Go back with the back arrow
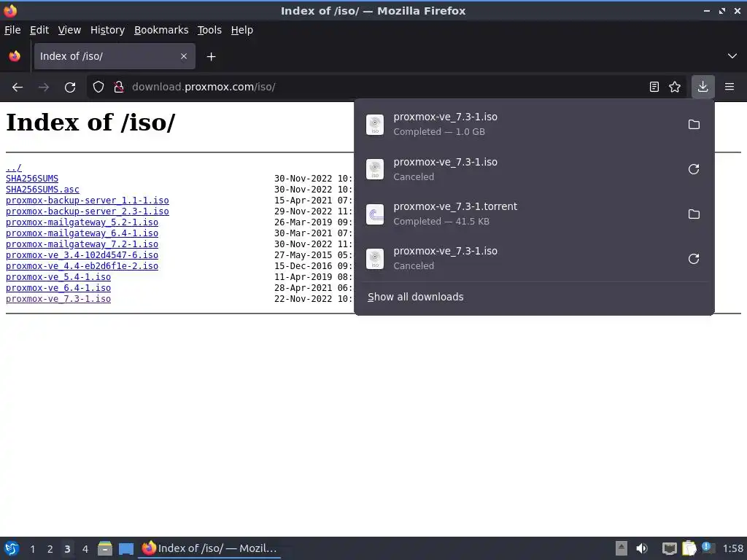The image size is (747, 560). (18, 87)
